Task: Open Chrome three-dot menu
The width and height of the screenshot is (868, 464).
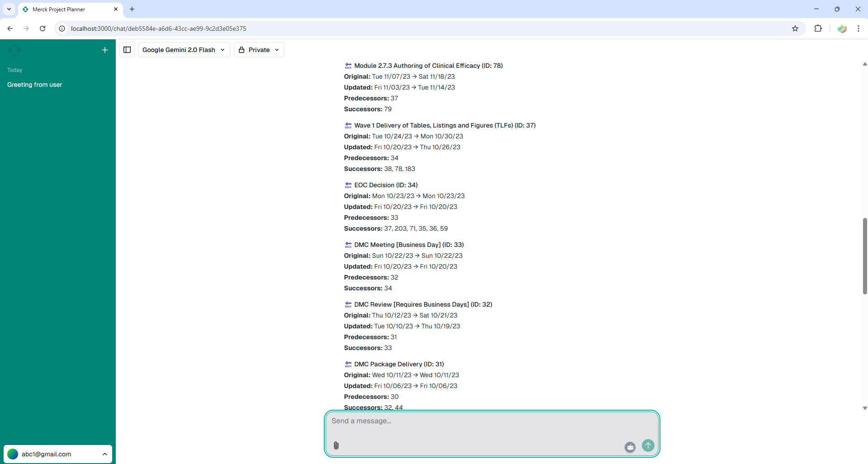Action: point(858,28)
